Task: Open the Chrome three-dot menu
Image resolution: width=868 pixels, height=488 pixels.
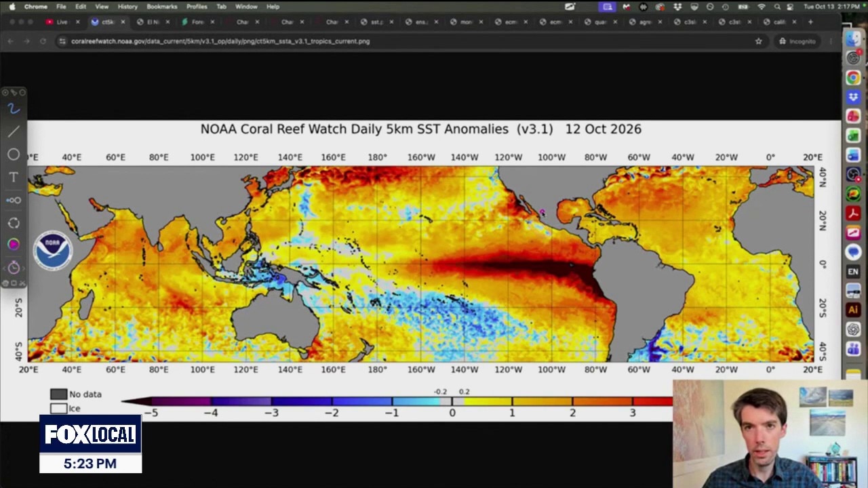Action: pos(831,41)
